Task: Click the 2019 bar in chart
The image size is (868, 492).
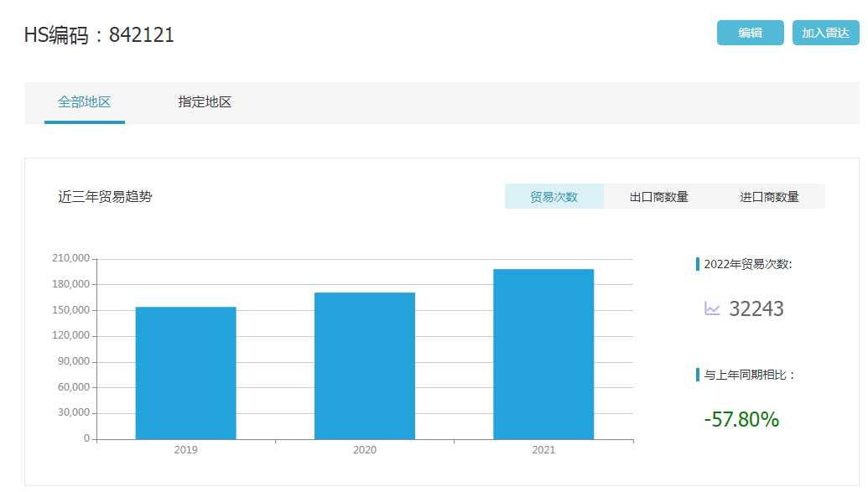Action: [186, 373]
